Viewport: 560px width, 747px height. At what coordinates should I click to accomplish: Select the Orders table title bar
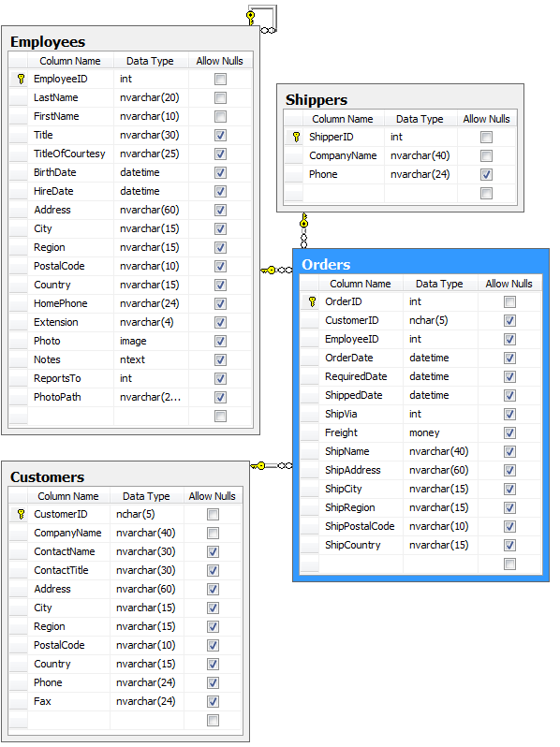(420, 264)
